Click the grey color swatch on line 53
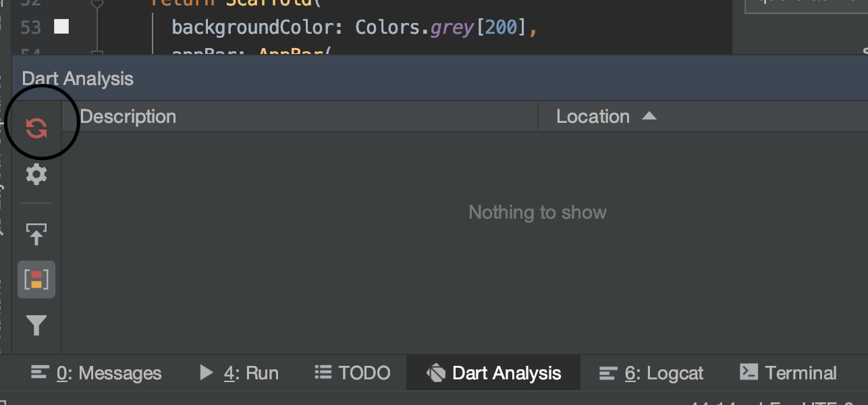 pyautogui.click(x=61, y=27)
